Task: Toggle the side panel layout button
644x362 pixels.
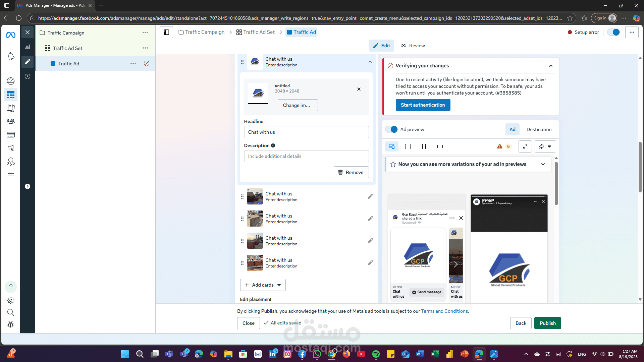Action: pyautogui.click(x=166, y=32)
